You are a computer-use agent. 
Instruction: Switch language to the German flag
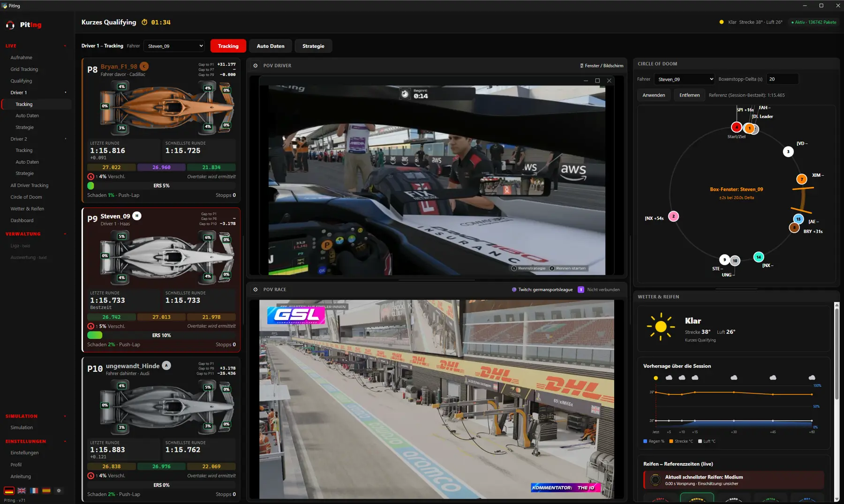pyautogui.click(x=9, y=490)
